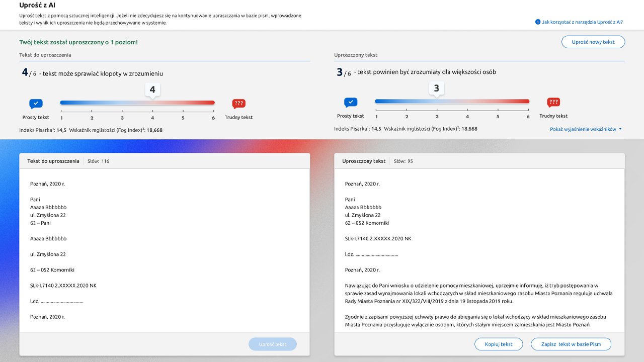
Task: Click the 'Kopiuj tekst' button
Action: click(500, 344)
